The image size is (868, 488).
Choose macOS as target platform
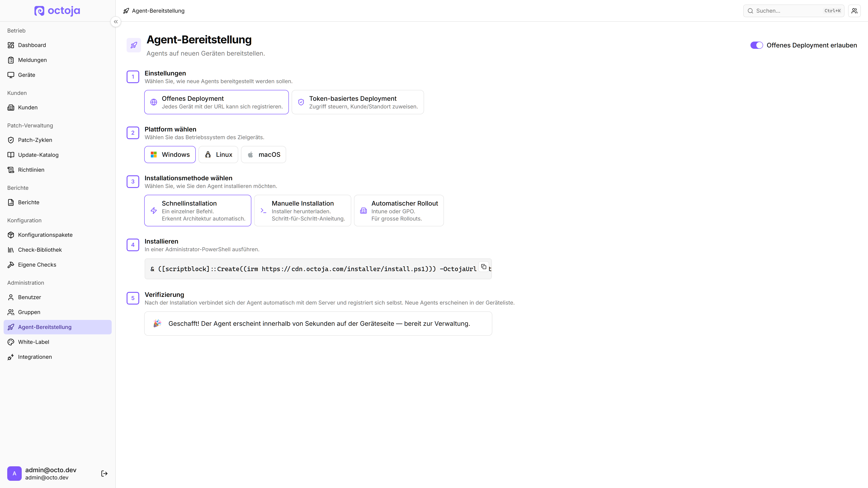pos(263,155)
